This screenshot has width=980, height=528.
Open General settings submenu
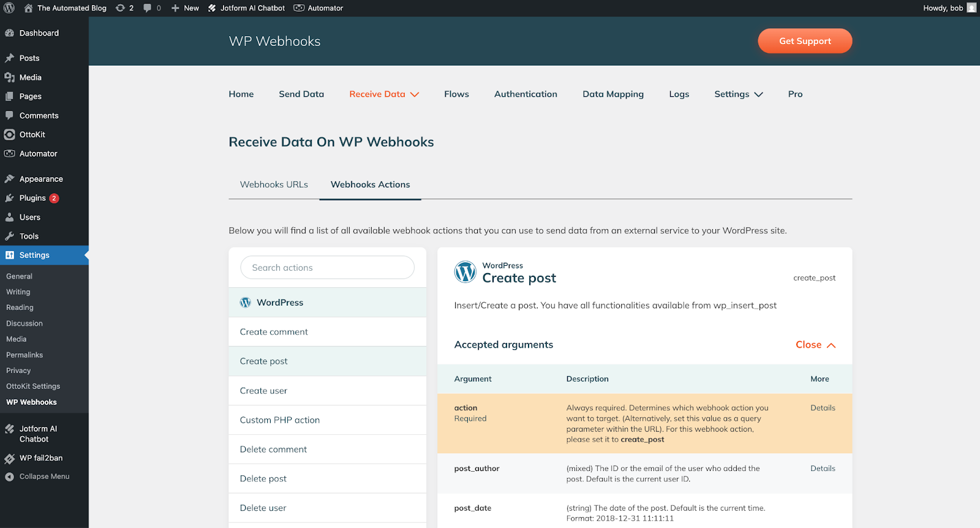19,276
